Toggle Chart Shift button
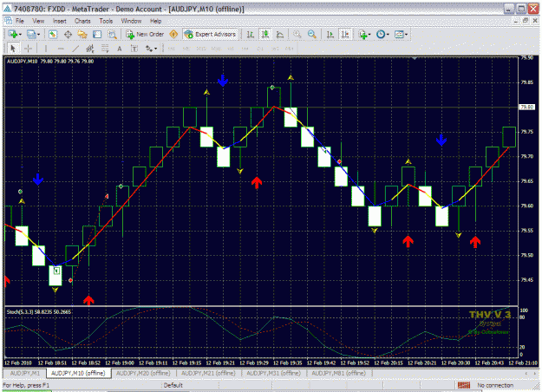Viewport: 542px width, 392px height. (x=345, y=34)
